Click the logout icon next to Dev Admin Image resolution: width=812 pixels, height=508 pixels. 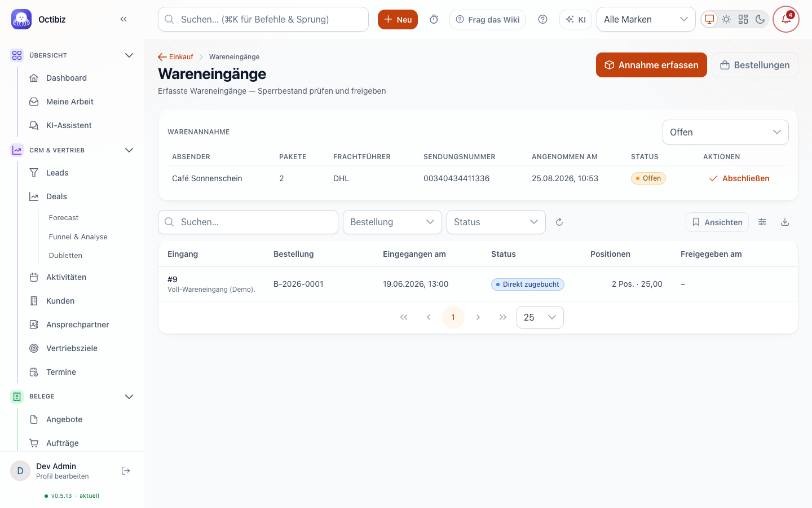(126, 471)
